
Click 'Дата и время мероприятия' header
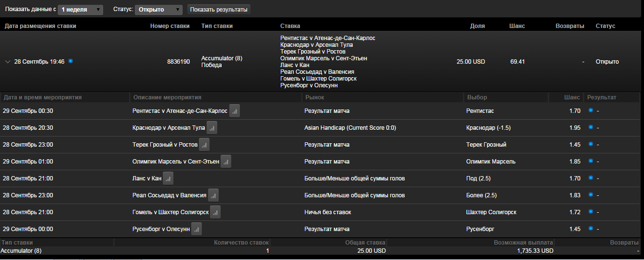click(x=43, y=97)
